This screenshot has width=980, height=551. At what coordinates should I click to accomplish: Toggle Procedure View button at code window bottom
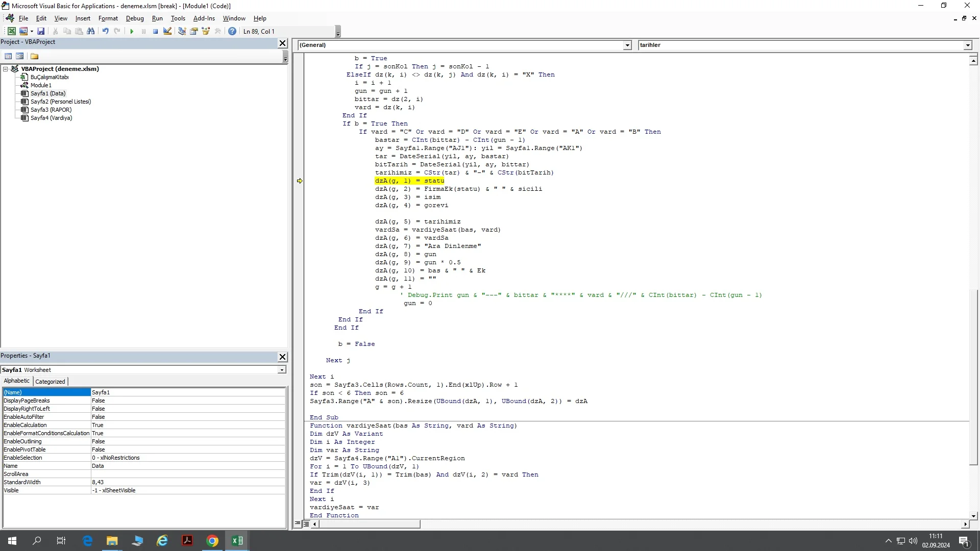coord(298,524)
